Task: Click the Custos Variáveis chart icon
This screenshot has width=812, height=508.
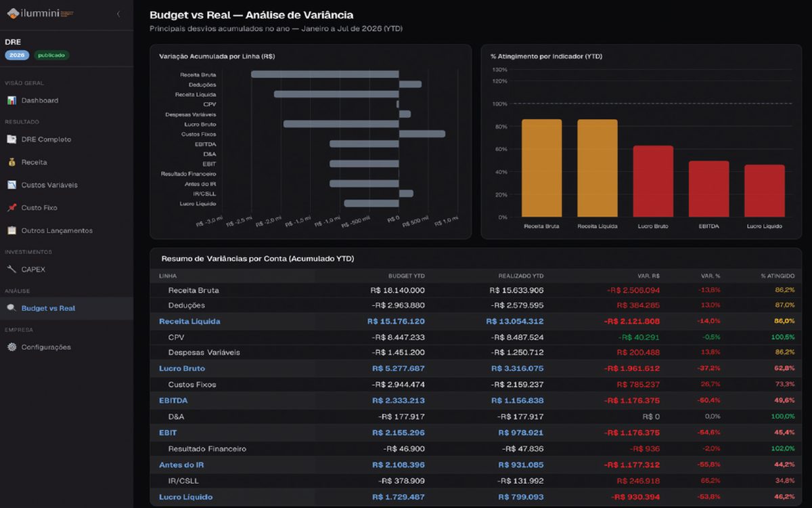Action: point(12,185)
